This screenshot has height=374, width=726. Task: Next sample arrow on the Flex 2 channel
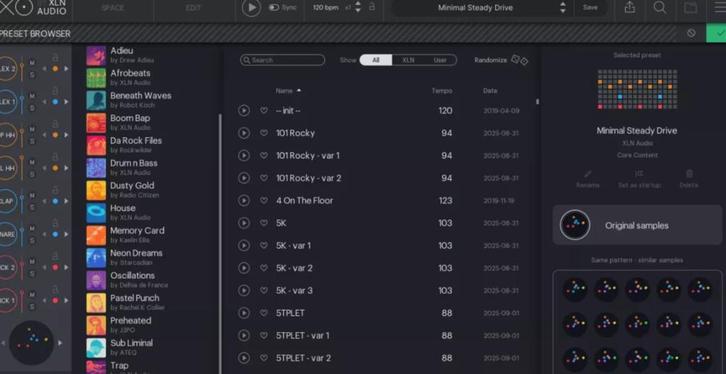tap(66, 69)
